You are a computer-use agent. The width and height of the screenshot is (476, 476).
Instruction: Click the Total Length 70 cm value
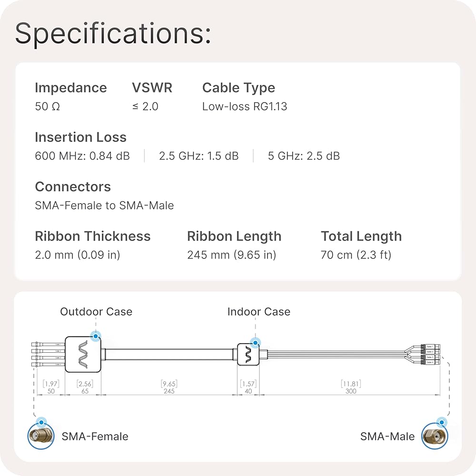pos(356,255)
